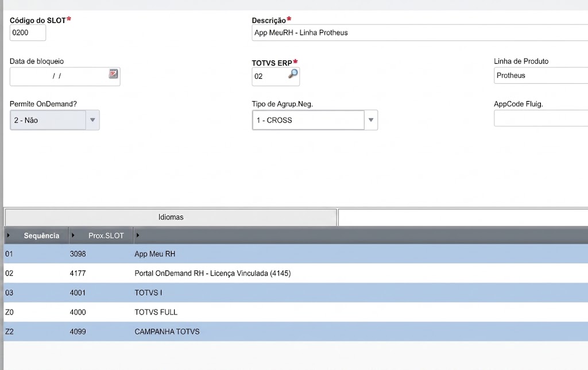Sort by the Prox.SLOT column header

106,236
